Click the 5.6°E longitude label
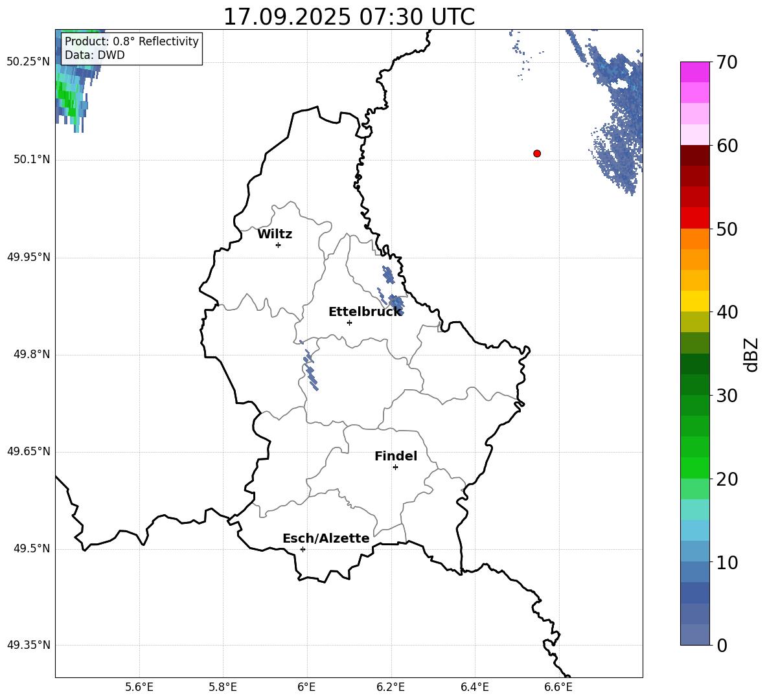The image size is (767, 700). pyautogui.click(x=139, y=687)
